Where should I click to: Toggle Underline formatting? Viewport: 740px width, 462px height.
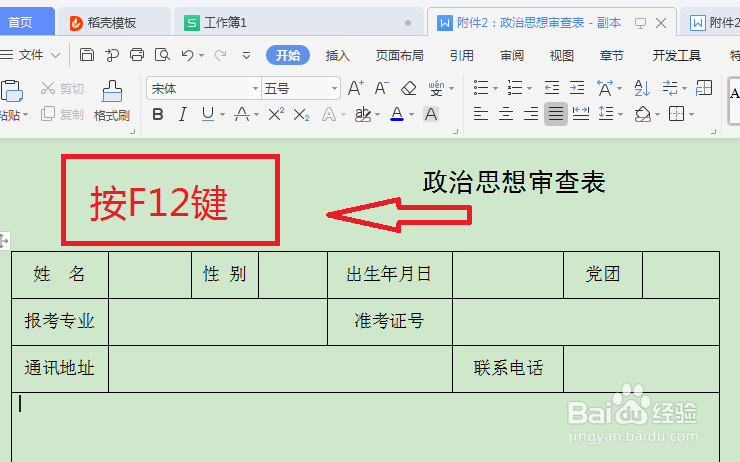[x=208, y=114]
